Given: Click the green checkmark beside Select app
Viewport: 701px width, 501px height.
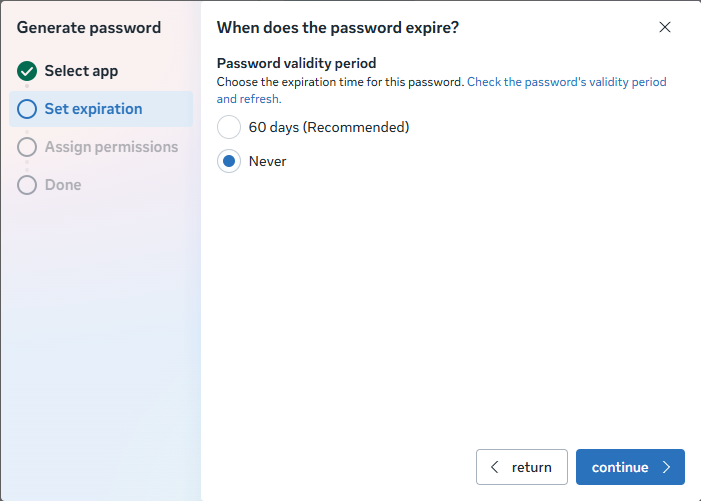Looking at the screenshot, I should pos(27,71).
